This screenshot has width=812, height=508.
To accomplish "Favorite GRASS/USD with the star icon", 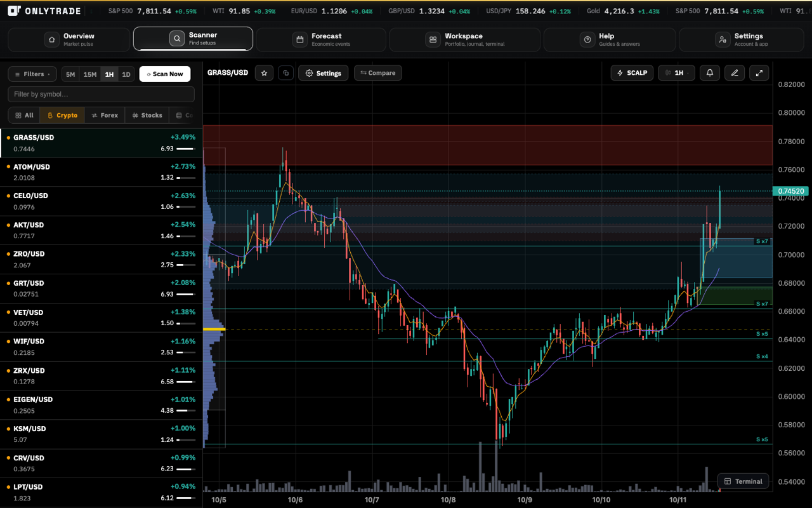I will (264, 73).
